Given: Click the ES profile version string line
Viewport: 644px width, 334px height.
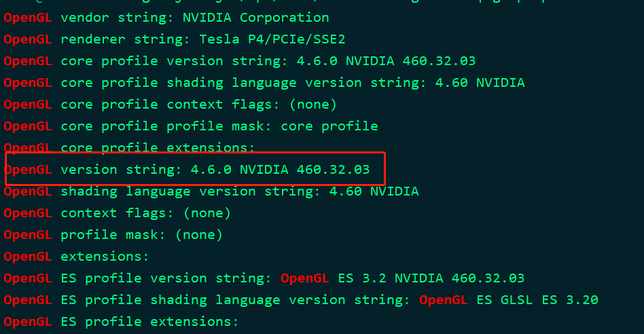Looking at the screenshot, I should pyautogui.click(x=264, y=278).
